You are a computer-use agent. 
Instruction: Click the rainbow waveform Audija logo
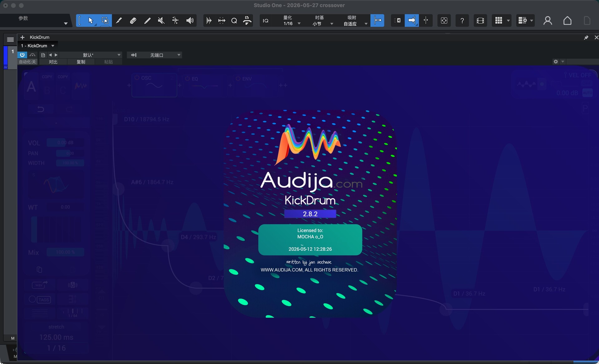[x=308, y=144]
